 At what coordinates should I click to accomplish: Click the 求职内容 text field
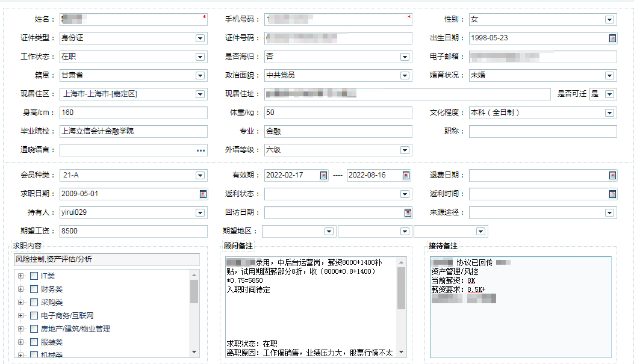[x=107, y=259]
